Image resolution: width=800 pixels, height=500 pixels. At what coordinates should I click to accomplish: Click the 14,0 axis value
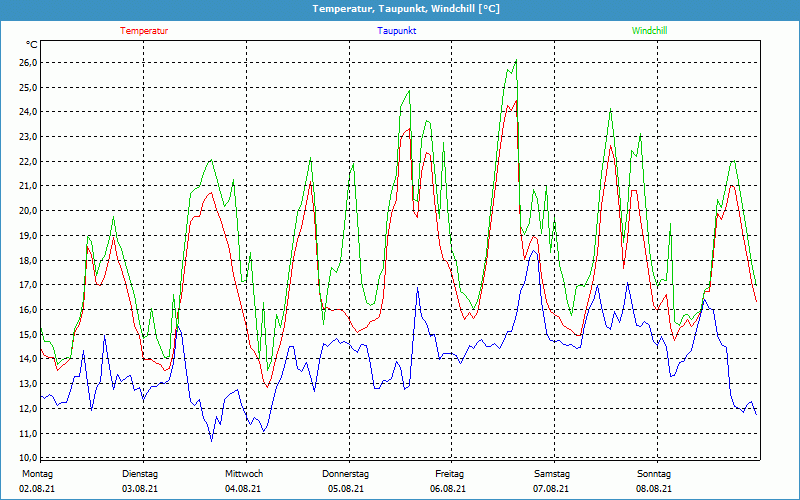(28, 359)
